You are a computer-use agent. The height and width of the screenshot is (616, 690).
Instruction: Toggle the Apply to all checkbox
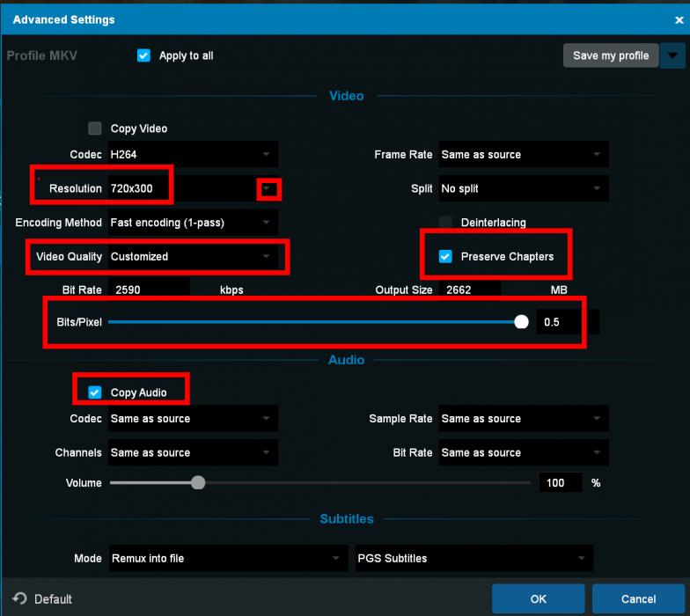pyautogui.click(x=144, y=55)
